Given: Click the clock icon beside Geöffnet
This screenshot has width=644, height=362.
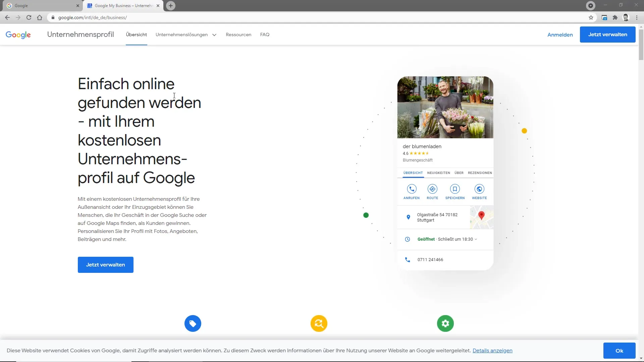Looking at the screenshot, I should tap(407, 239).
